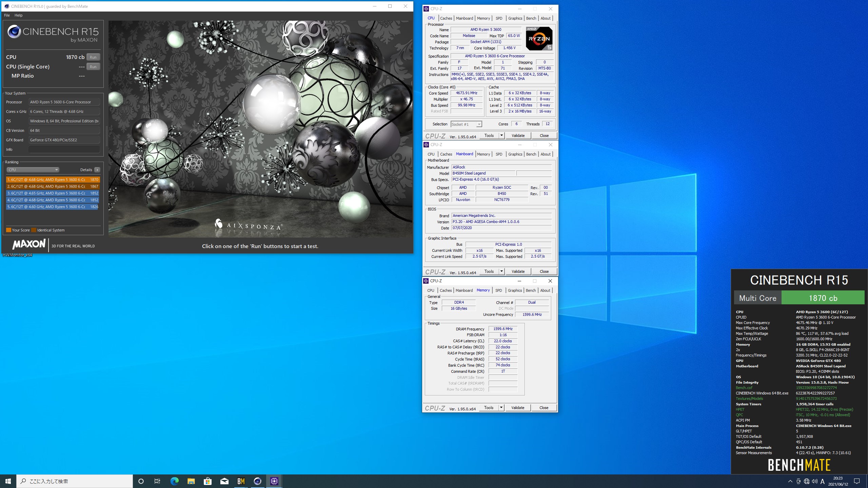Select ranking row 1 score 1870
The width and height of the screenshot is (868, 488).
click(53, 180)
